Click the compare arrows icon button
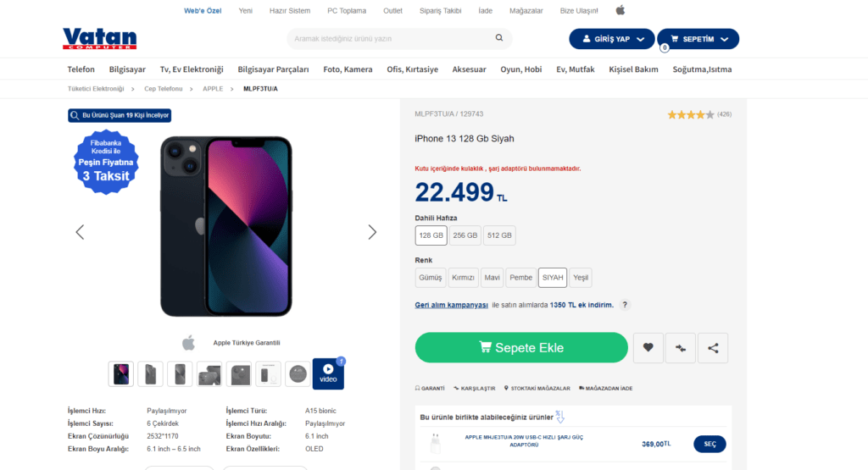The image size is (868, 470). tap(680, 347)
